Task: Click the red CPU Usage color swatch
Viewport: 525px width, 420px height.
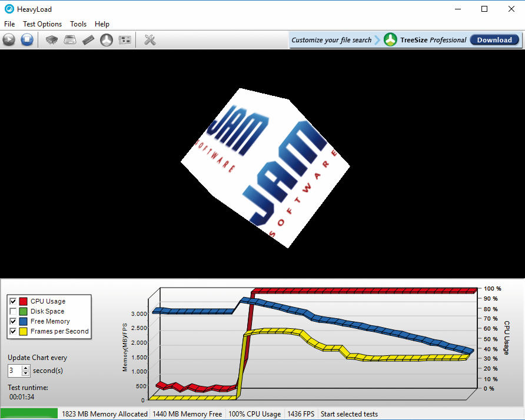Action: click(23, 301)
